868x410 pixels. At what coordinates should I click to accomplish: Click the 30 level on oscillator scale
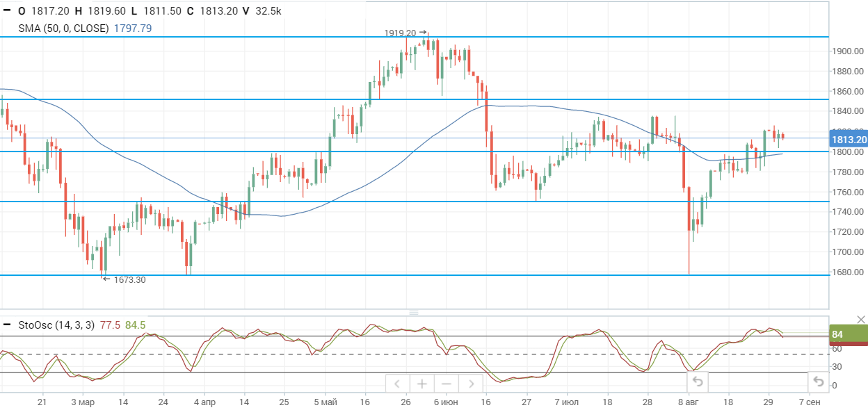[x=837, y=367]
